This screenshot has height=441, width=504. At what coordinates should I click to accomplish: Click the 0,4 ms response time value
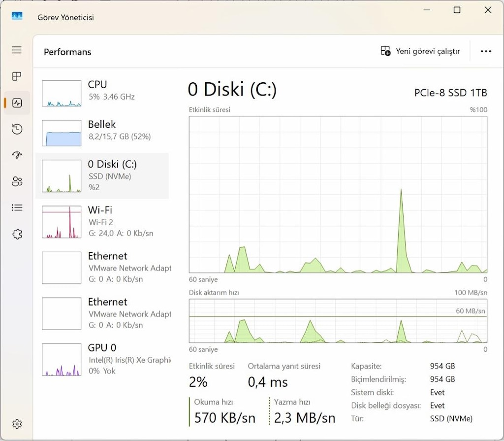click(x=268, y=382)
